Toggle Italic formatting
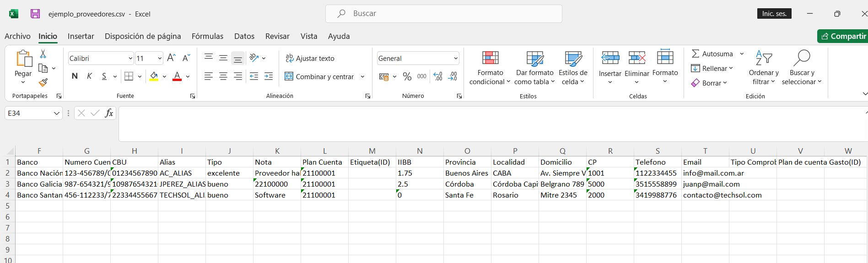Image resolution: width=868 pixels, height=263 pixels. coord(89,76)
